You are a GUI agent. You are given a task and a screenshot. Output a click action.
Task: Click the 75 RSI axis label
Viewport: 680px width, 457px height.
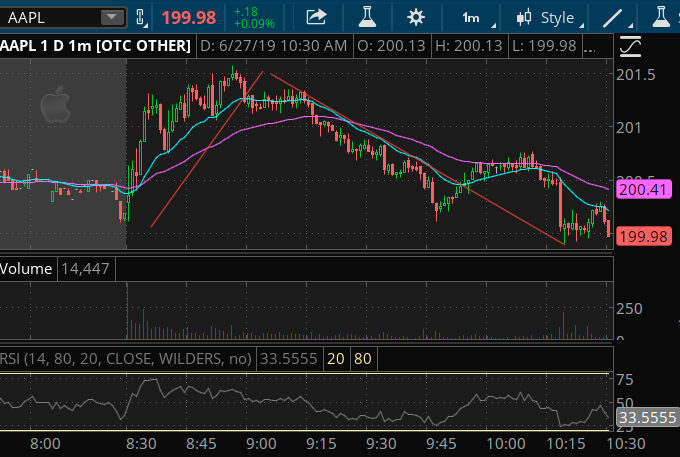(625, 380)
